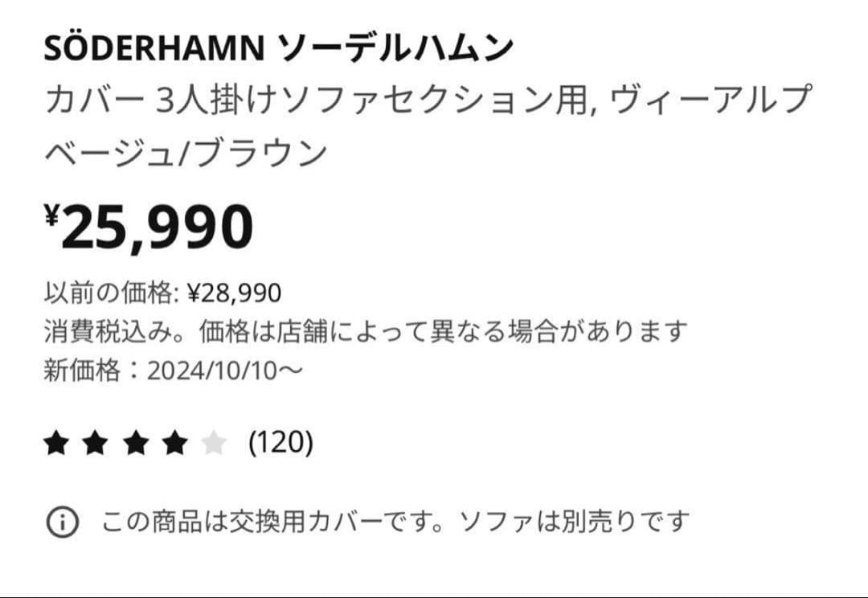The width and height of the screenshot is (868, 598).
Task: Click the third rating star
Action: coord(134,443)
